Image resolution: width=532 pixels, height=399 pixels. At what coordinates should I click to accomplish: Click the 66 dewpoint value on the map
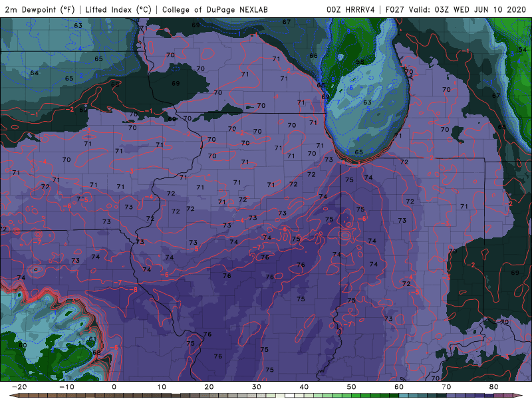coord(313,56)
